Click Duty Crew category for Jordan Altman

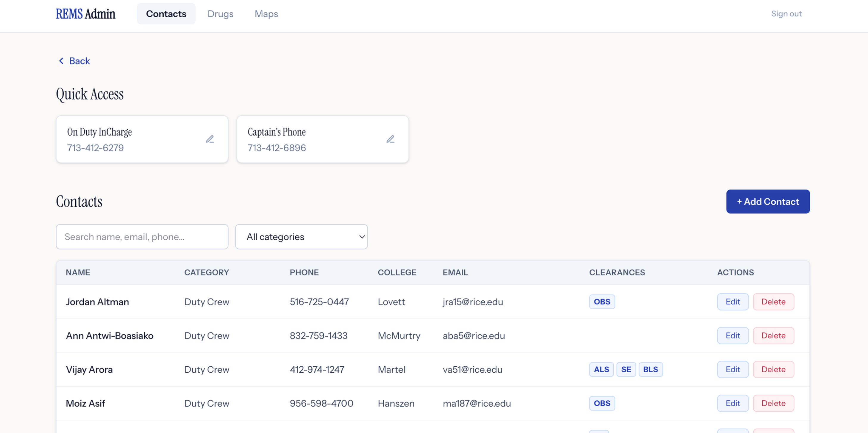(x=207, y=302)
